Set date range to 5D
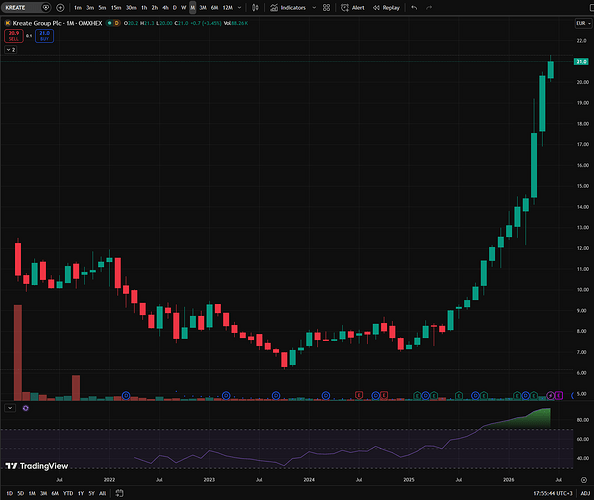This screenshot has height=500, width=594. coord(21,493)
